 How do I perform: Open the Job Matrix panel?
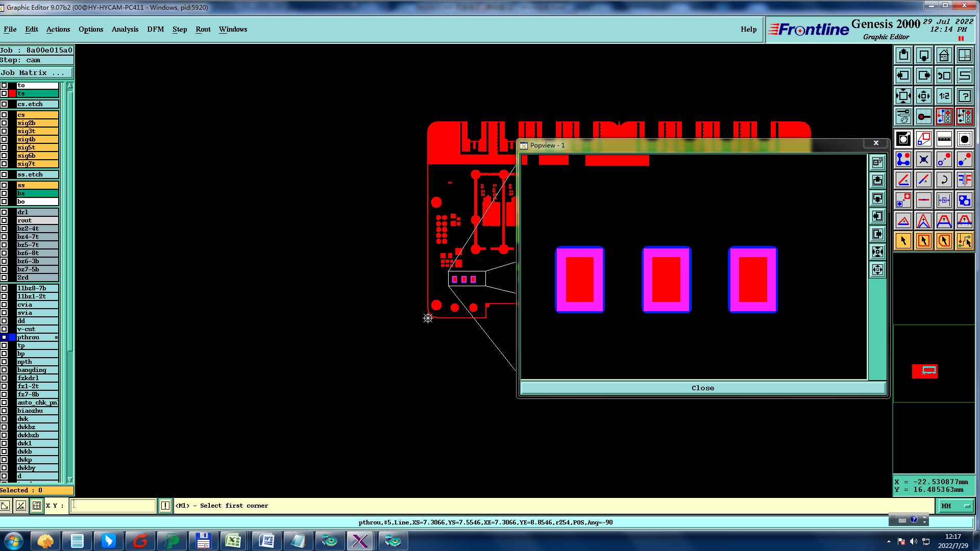(33, 73)
